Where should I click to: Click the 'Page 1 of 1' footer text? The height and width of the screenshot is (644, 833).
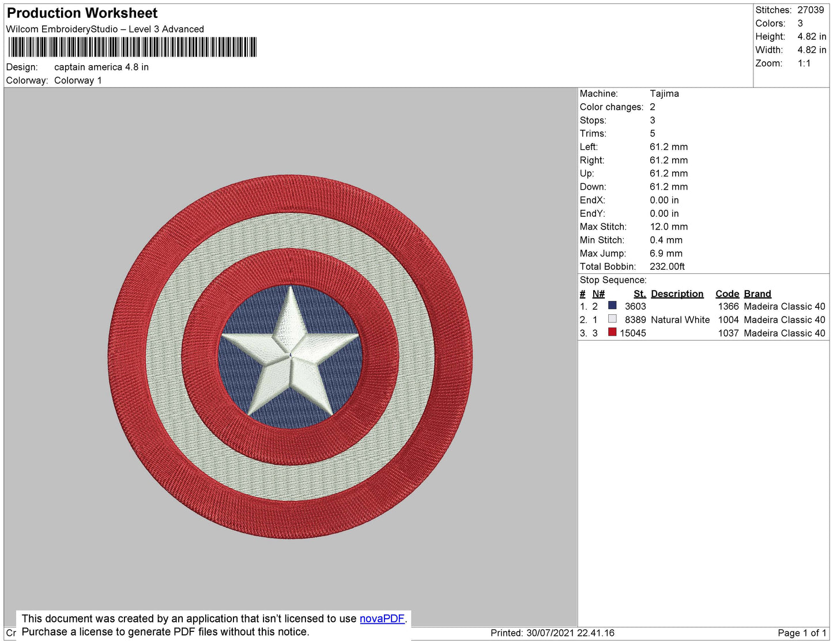pyautogui.click(x=802, y=633)
